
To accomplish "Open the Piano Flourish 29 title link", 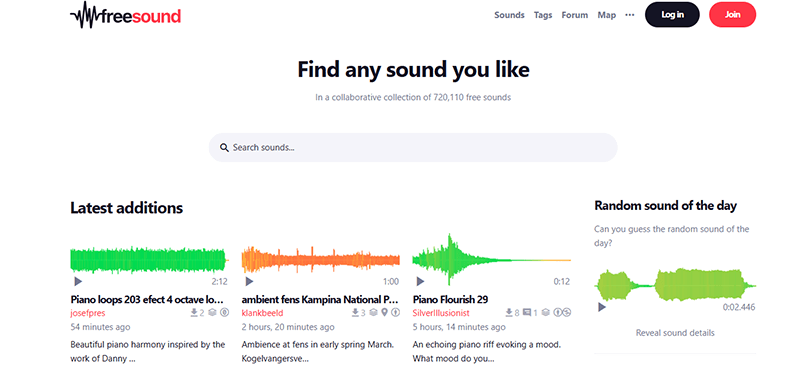I will [450, 300].
